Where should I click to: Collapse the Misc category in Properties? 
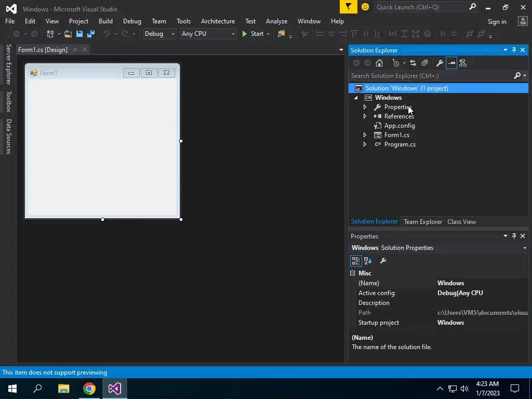[353, 273]
